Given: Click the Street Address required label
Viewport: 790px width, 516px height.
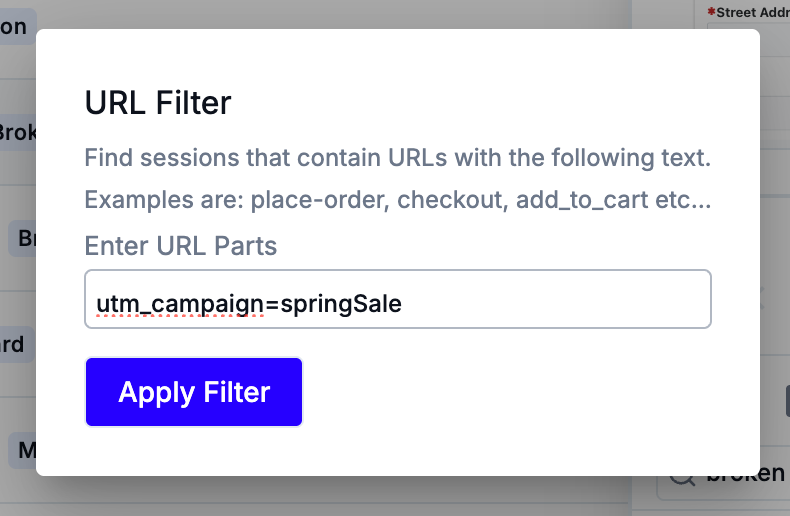Looking at the screenshot, I should pos(750,13).
